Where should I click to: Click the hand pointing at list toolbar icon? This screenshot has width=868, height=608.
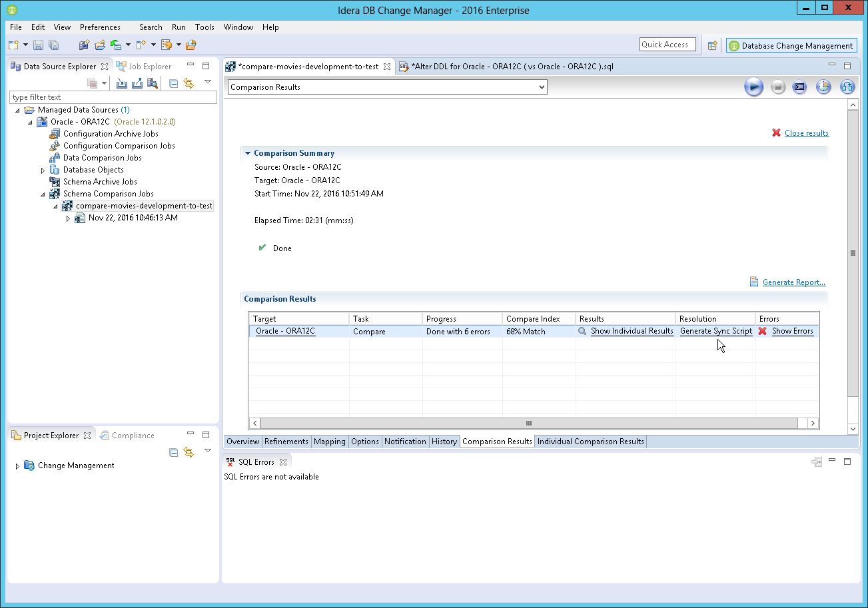167,45
